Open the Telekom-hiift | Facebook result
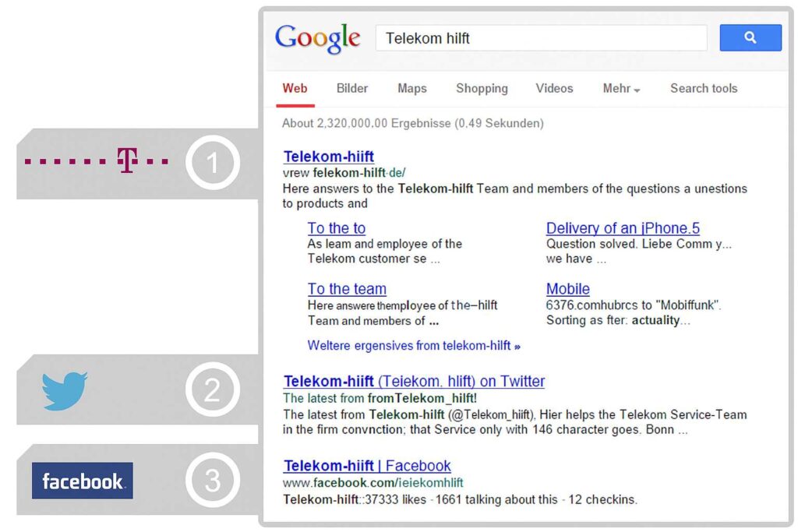This screenshot has height=532, width=798. pos(367,466)
